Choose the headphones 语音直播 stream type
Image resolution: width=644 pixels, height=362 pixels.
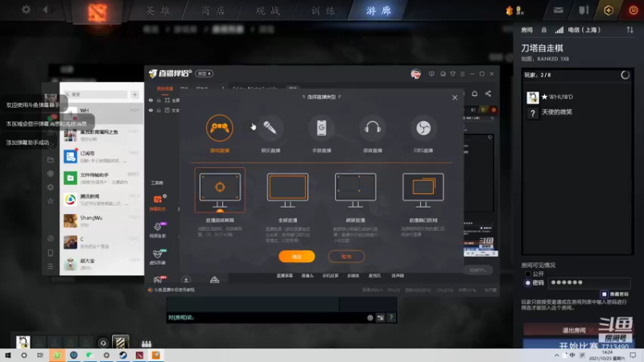[373, 128]
